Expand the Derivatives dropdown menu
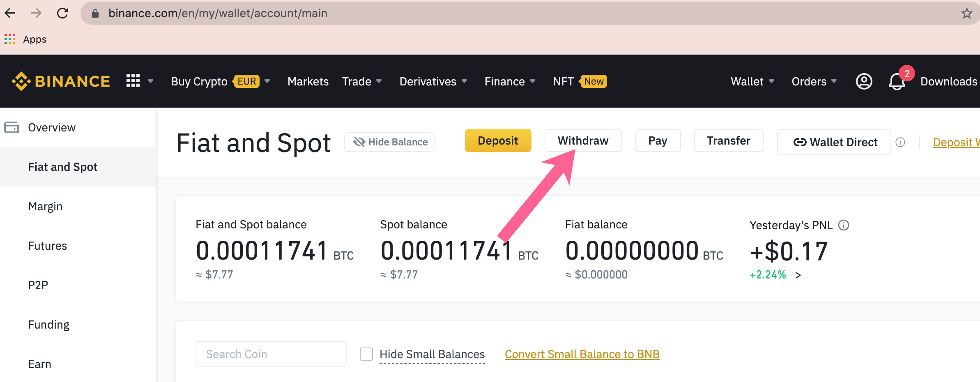980x382 pixels. coord(465,81)
